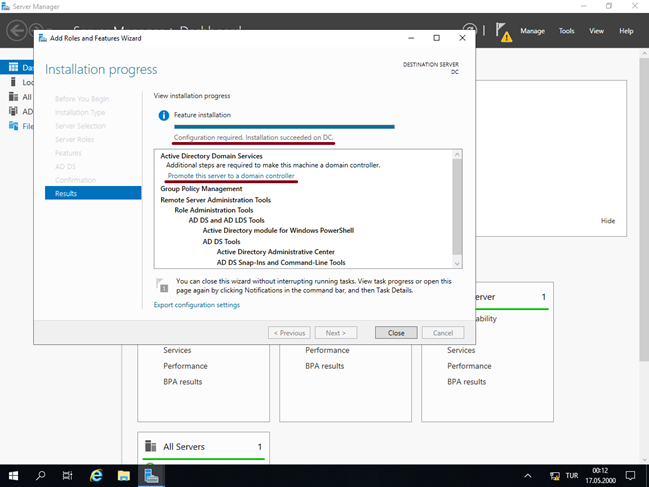This screenshot has height=487, width=649.
Task: Click the results list scrollbar thumb
Action: point(457,207)
